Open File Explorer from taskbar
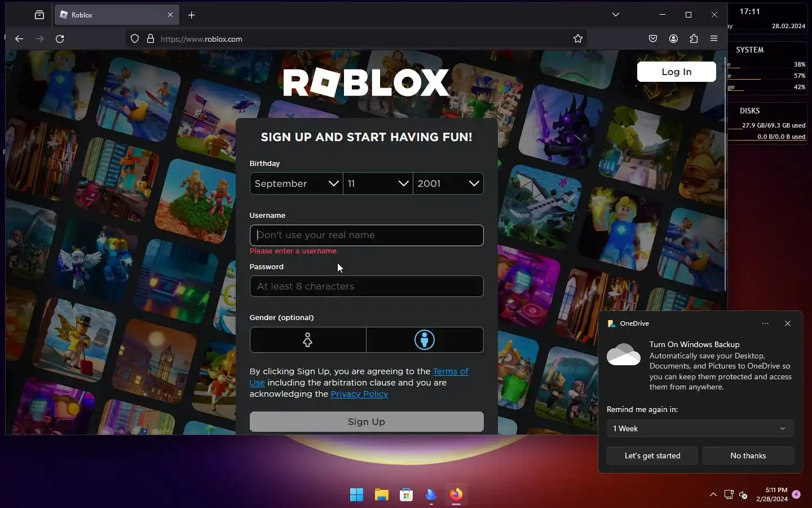The width and height of the screenshot is (812, 508). click(x=382, y=495)
